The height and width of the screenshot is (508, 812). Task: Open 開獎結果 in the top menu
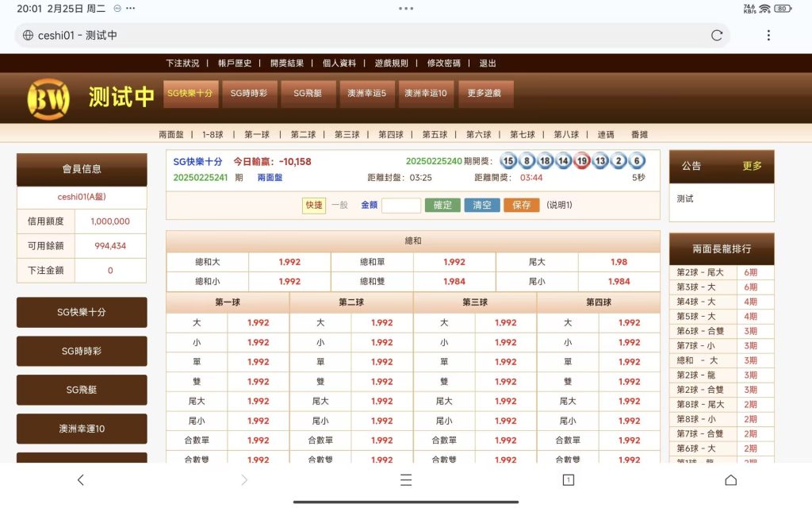point(287,63)
